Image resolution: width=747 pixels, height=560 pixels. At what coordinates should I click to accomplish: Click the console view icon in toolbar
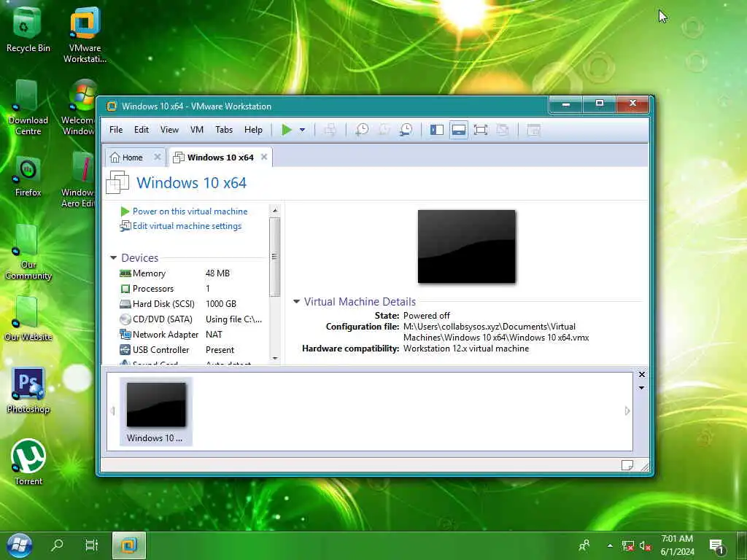533,130
